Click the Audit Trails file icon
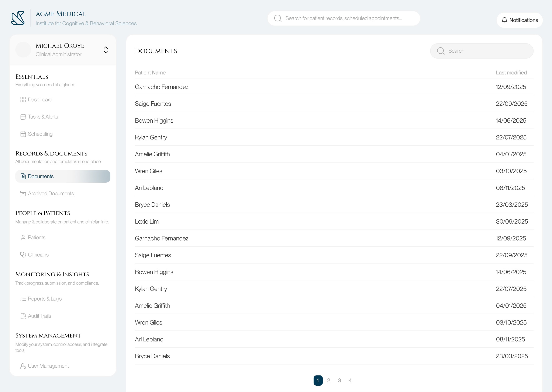The image size is (552, 392). coord(23,316)
